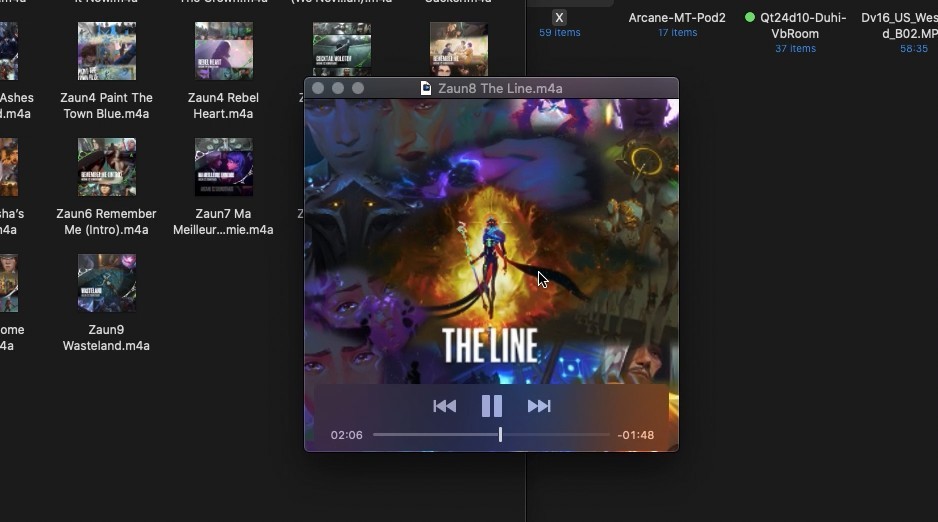The image size is (938, 522).
Task: Click the 58:35 duration label
Action: 913,48
